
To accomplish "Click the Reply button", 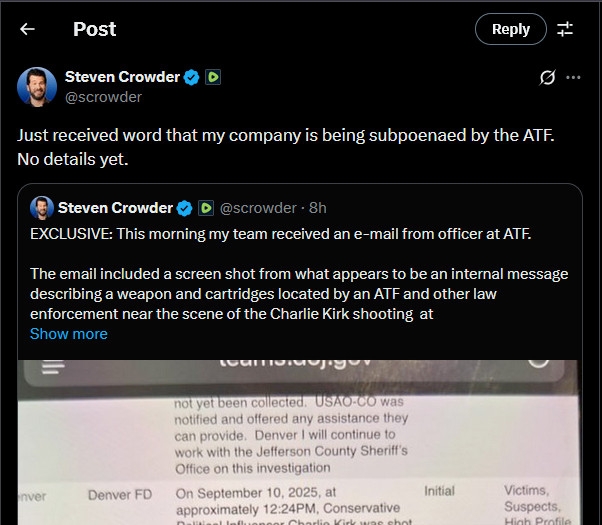I will [x=510, y=29].
